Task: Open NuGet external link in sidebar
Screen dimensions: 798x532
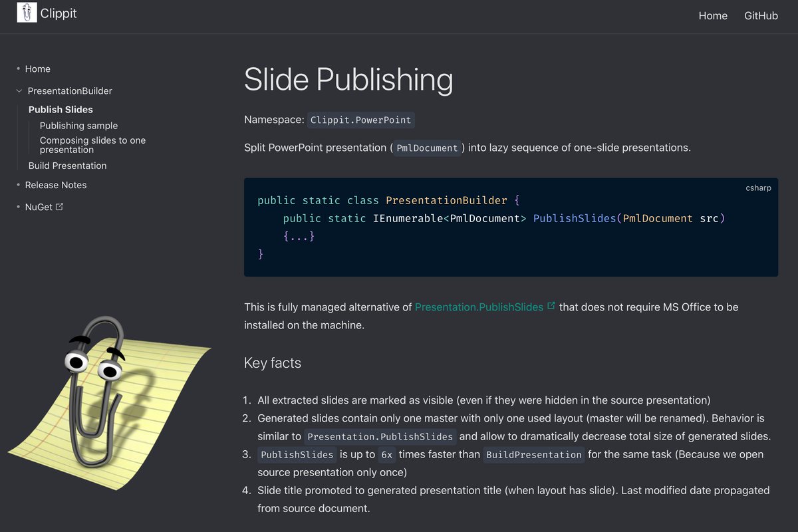Action: 44,207
